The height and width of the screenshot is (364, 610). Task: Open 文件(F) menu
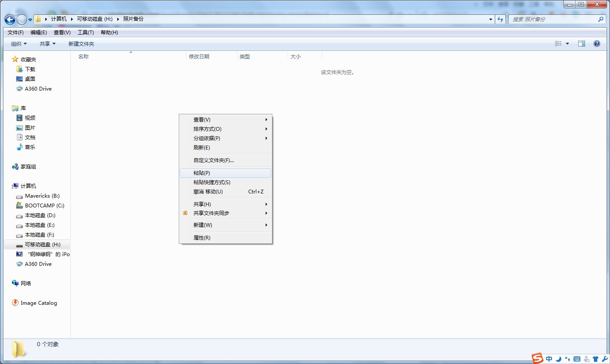(16, 33)
